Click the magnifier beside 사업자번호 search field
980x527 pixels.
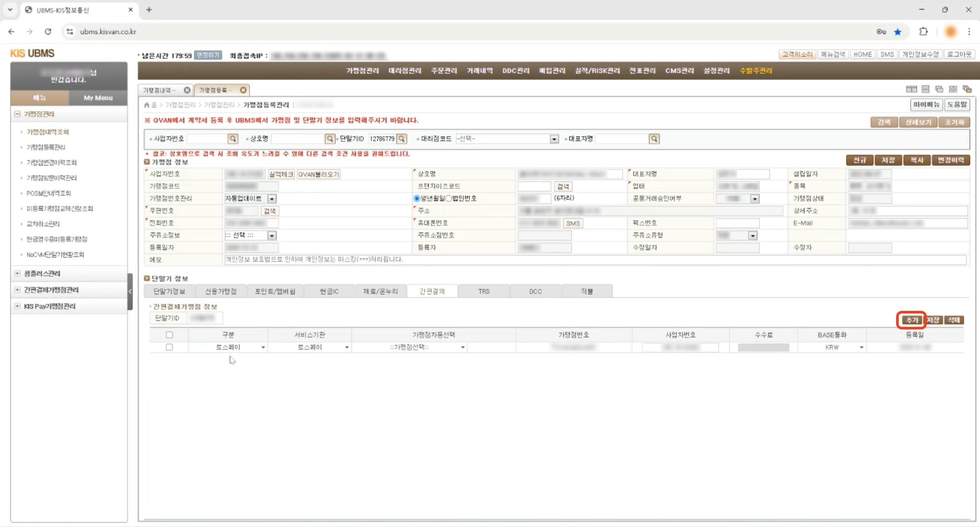[x=233, y=139]
